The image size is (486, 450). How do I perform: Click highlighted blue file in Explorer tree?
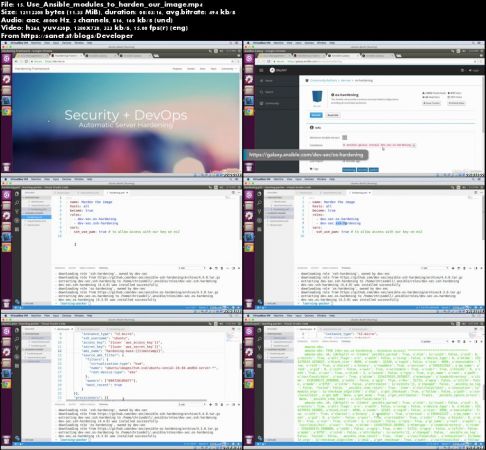point(37,217)
